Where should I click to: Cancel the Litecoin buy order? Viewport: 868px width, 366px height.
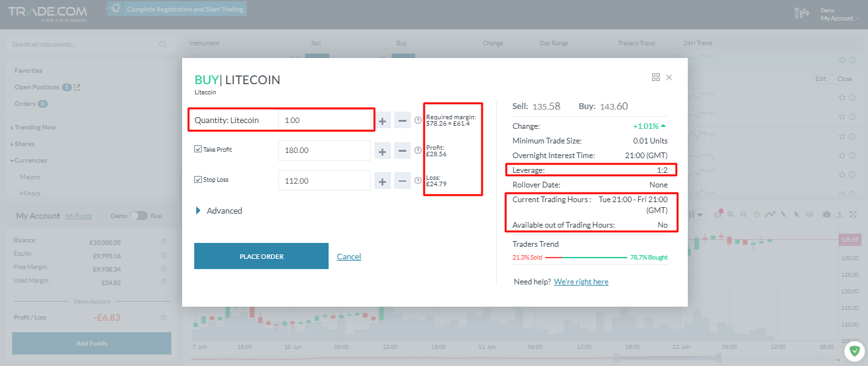tap(349, 256)
